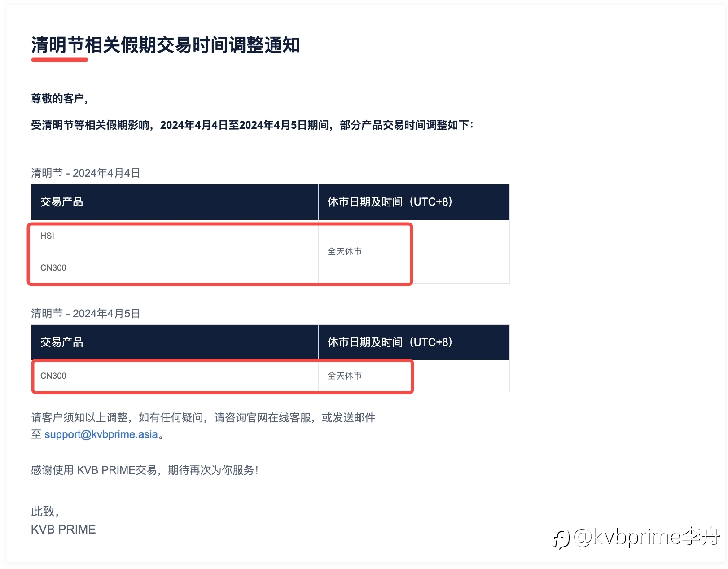The image size is (728, 569).
Task: Select the page title 清明节相关假期交易时间调整通知
Action: (x=165, y=45)
